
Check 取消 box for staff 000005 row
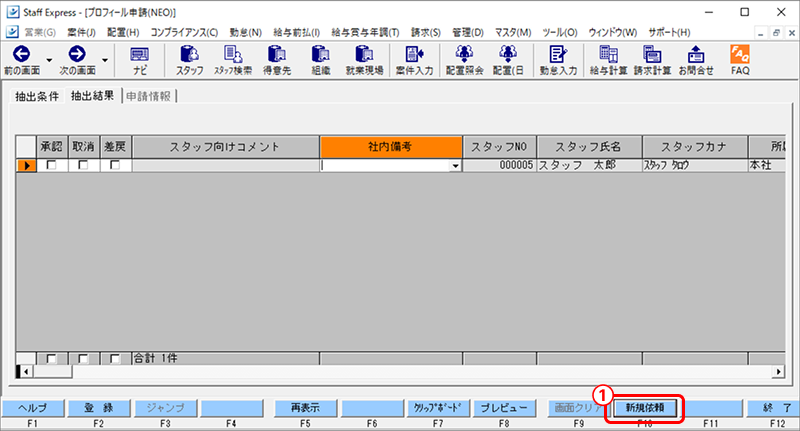point(83,165)
